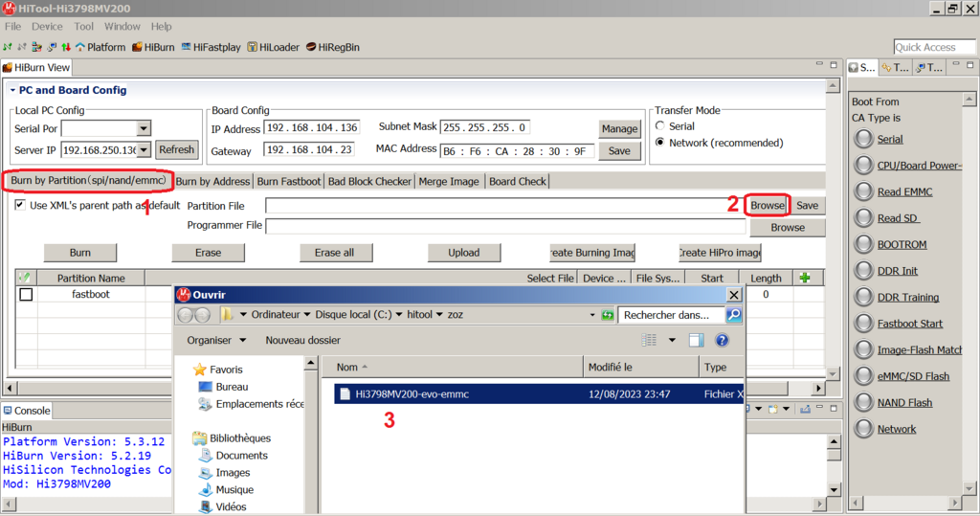Click the green connect icon in toolbar

coord(8,47)
